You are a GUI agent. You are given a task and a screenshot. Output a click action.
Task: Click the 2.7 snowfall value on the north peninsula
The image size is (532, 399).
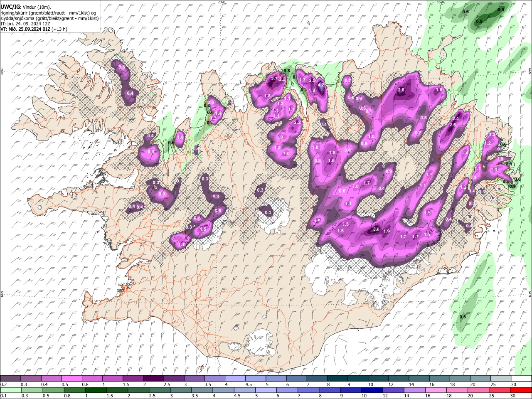coord(274,79)
